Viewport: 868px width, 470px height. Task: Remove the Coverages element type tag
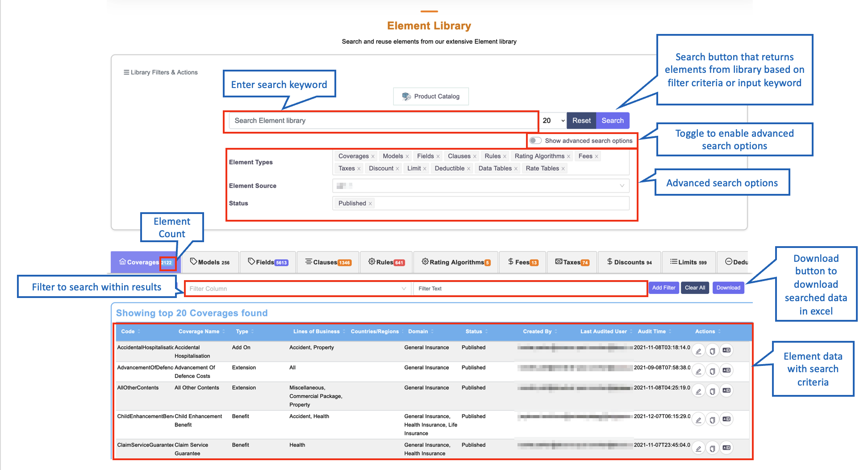(373, 156)
